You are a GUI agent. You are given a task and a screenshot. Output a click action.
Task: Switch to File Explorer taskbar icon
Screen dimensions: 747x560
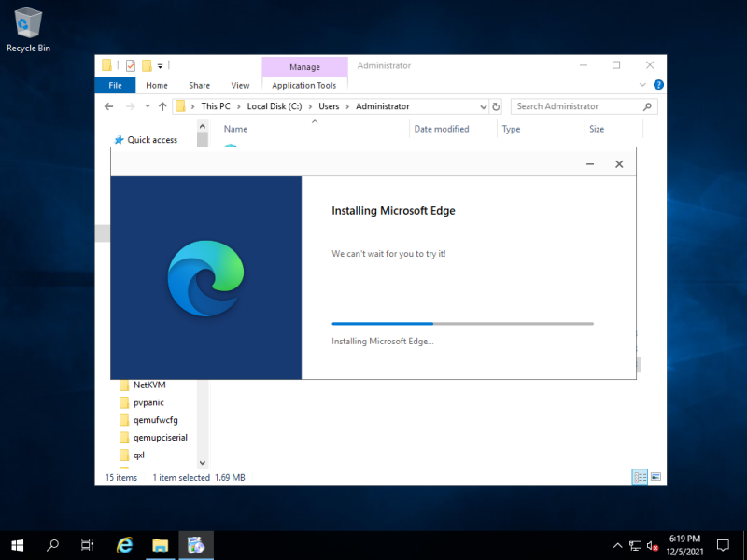pos(161,545)
